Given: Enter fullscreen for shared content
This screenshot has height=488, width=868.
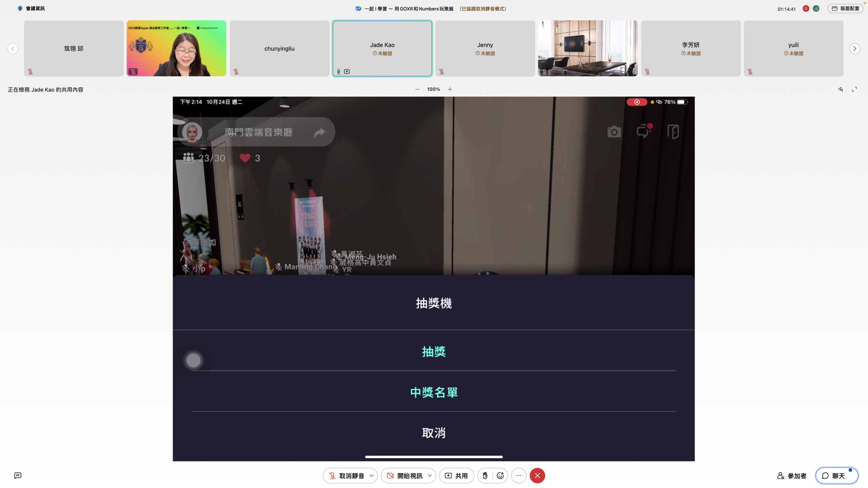Looking at the screenshot, I should [854, 89].
